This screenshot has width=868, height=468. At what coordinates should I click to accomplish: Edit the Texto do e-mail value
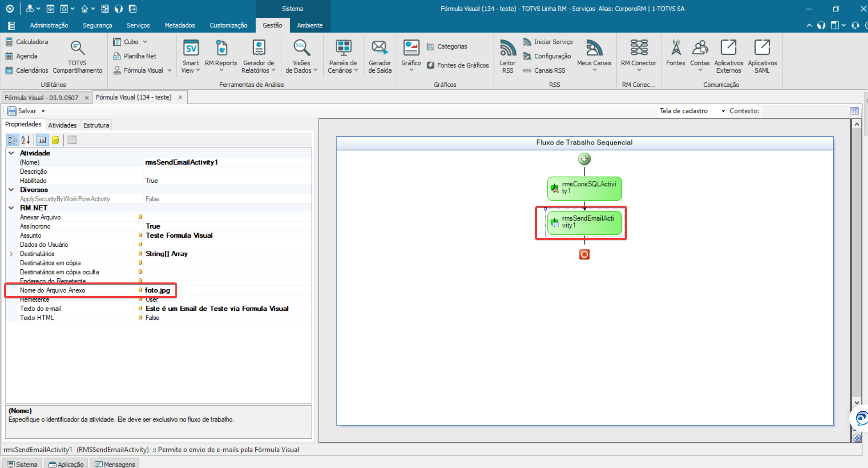(x=227, y=308)
